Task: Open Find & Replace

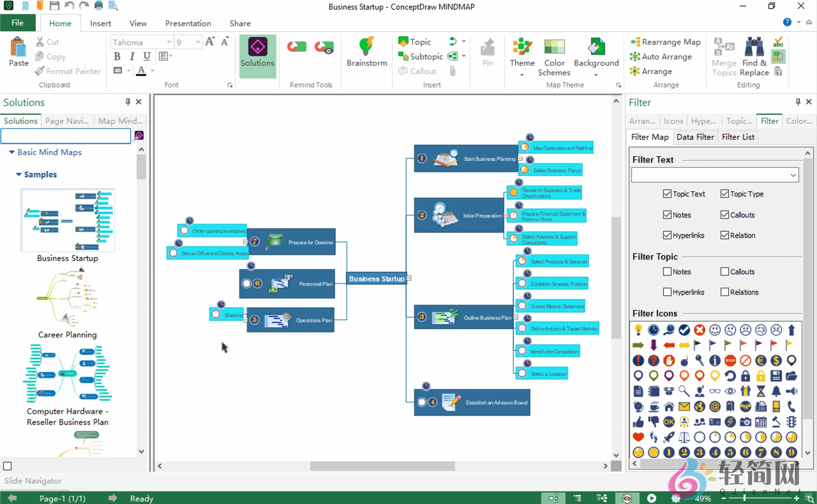Action: [x=754, y=55]
